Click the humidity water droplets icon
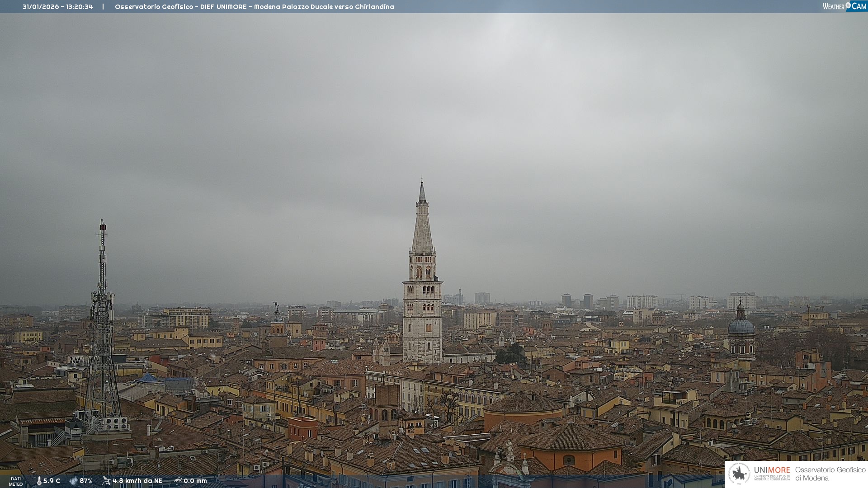Image resolution: width=868 pixels, height=488 pixels. click(x=73, y=481)
